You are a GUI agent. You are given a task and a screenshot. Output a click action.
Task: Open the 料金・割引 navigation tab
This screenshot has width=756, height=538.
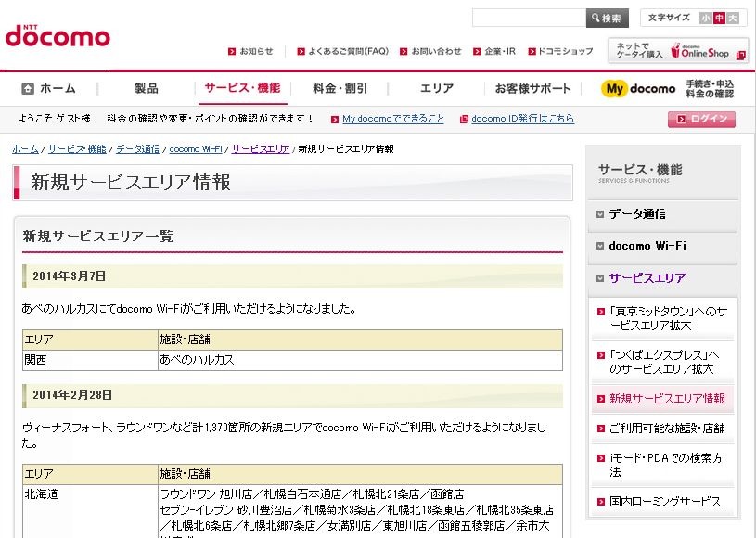pos(340,88)
